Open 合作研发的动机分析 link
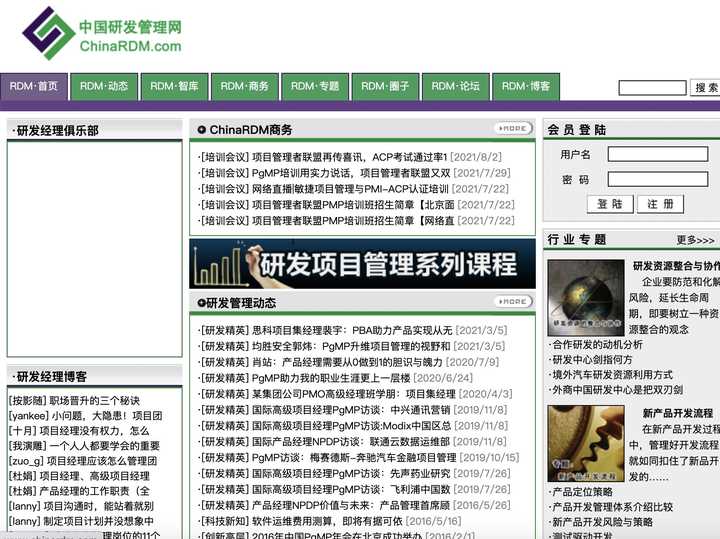Image resolution: width=720 pixels, height=539 pixels. (x=596, y=344)
